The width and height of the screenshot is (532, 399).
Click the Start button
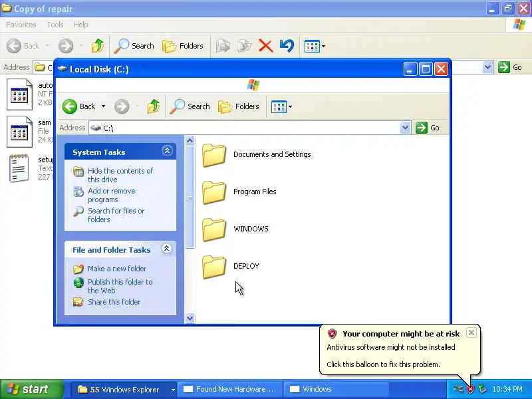32,389
